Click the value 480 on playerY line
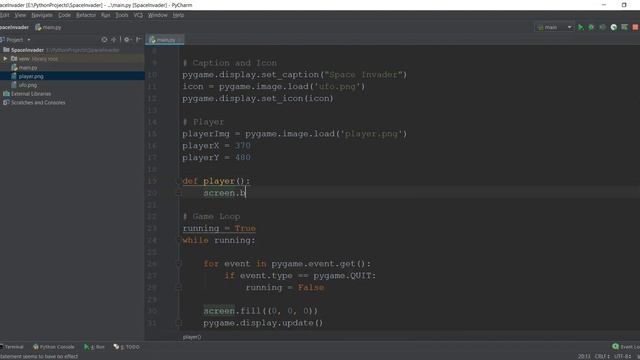The image size is (640, 360). [x=243, y=158]
